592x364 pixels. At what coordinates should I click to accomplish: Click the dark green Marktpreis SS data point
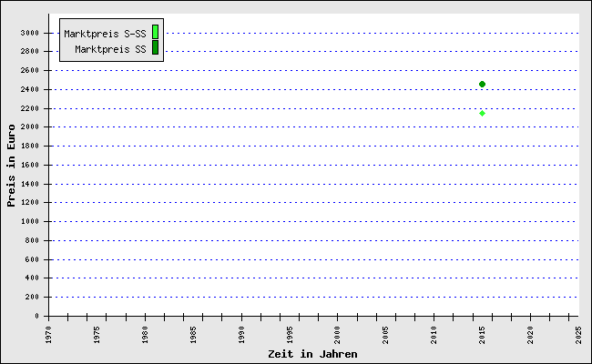482,84
